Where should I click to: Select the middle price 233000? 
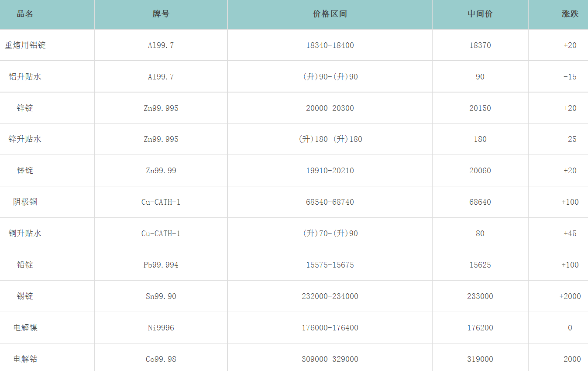click(480, 296)
